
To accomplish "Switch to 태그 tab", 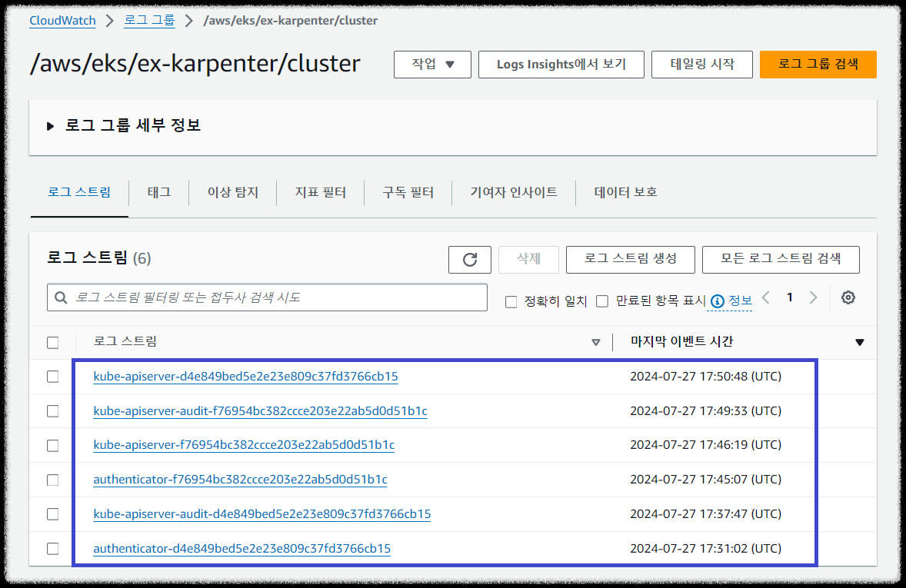I will pos(159,192).
